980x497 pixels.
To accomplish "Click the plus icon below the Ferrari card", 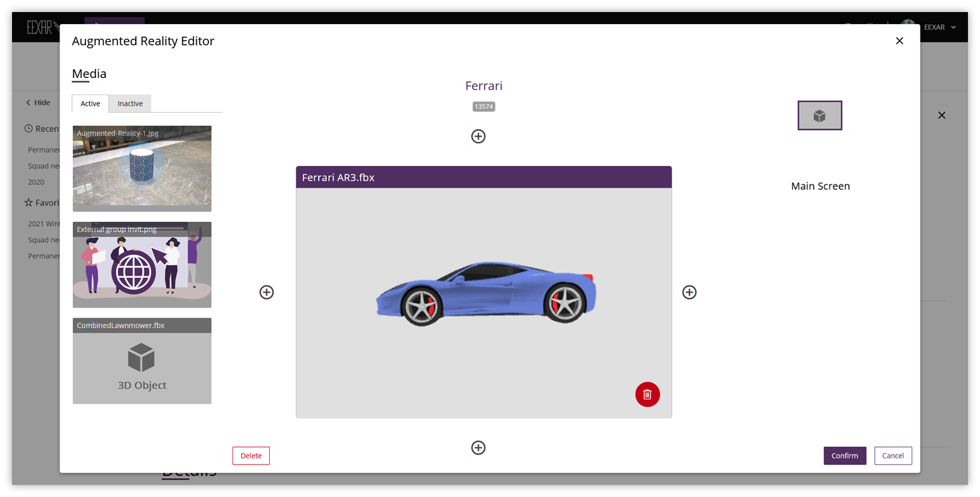I will pyautogui.click(x=478, y=448).
